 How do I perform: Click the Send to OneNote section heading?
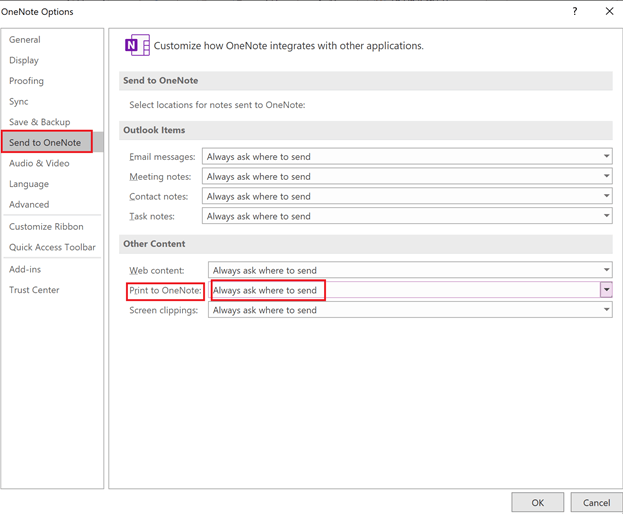(161, 81)
